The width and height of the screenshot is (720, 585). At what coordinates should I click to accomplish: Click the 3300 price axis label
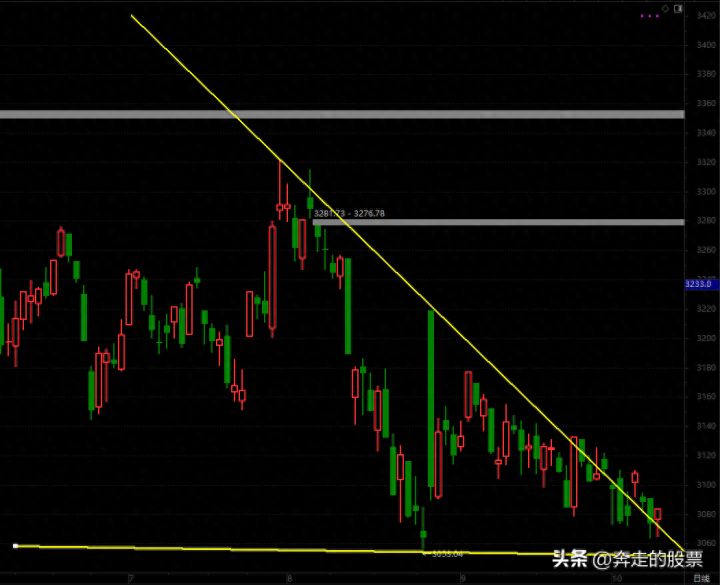[706, 191]
